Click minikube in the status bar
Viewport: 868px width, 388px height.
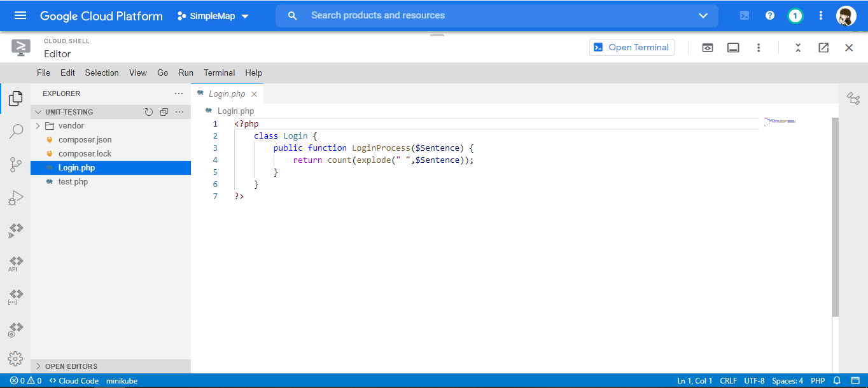122,381
